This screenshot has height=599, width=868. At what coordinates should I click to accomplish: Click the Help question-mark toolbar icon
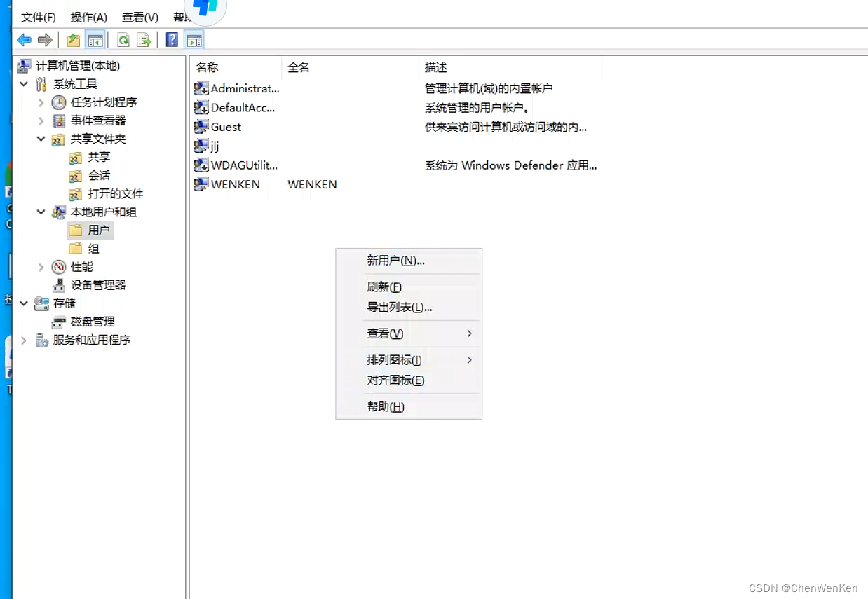click(x=172, y=40)
